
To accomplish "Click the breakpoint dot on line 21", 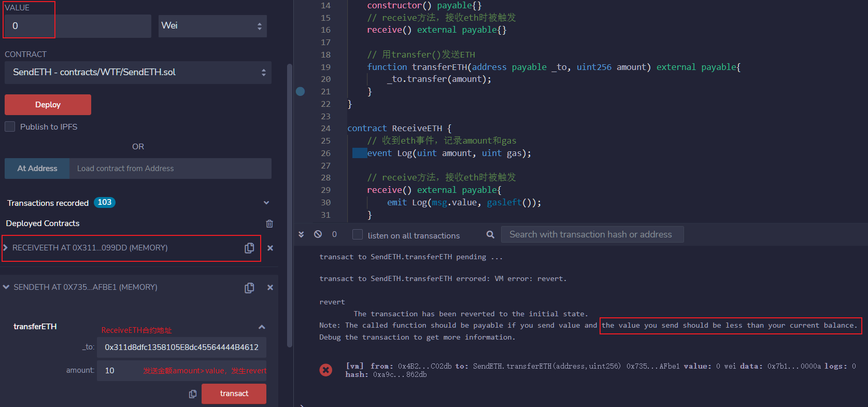I will (x=300, y=91).
